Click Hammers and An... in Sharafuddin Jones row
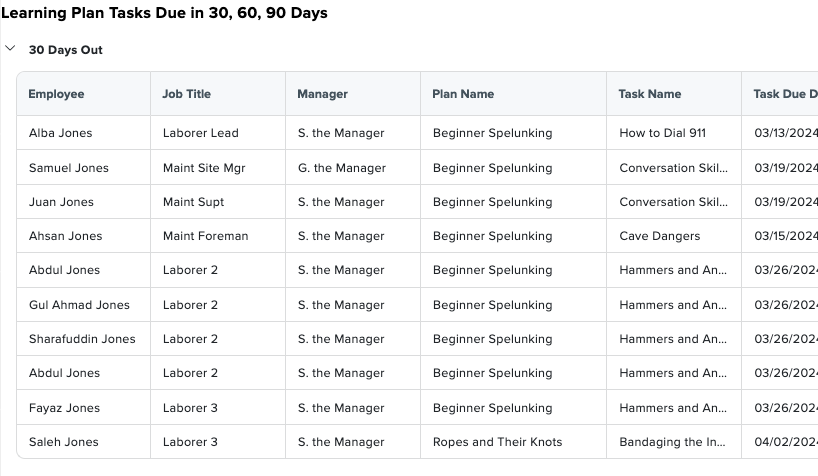The width and height of the screenshot is (818, 476). click(673, 339)
